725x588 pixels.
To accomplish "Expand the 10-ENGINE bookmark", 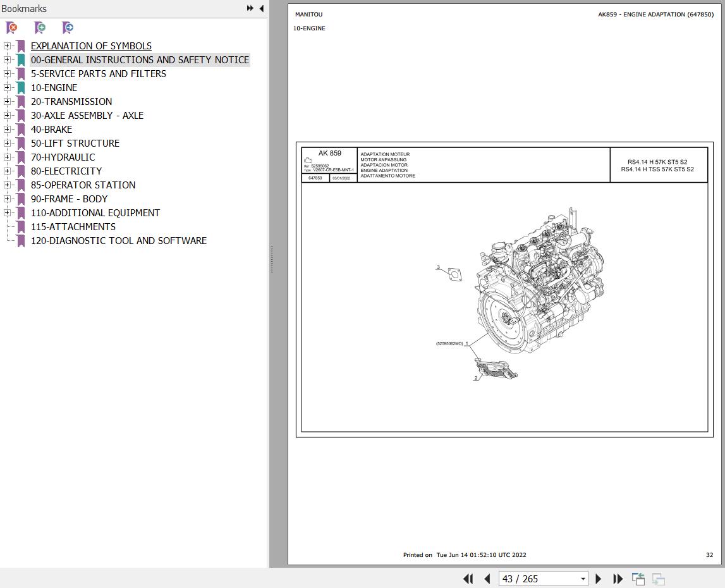I will (x=7, y=87).
